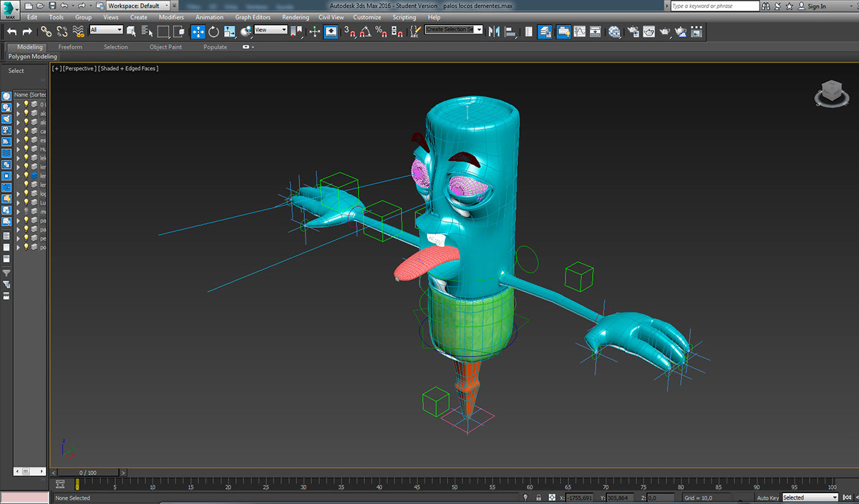859x504 pixels.
Task: Open the Modifiers menu
Action: tap(171, 17)
